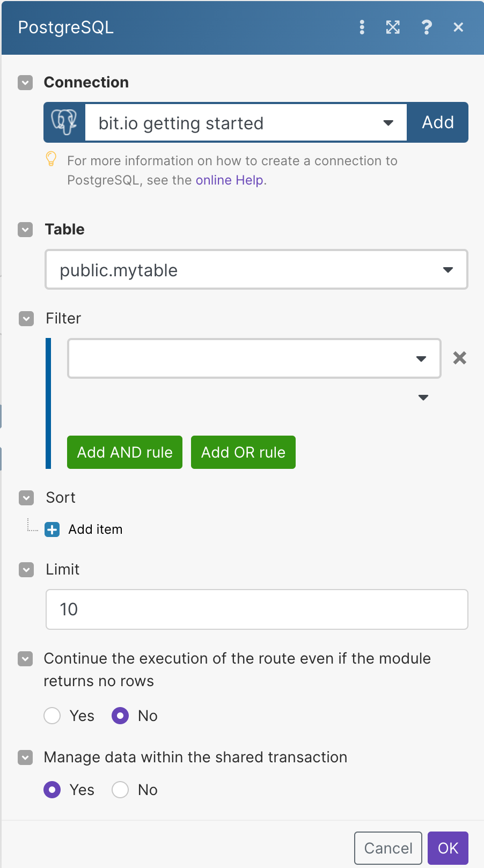
Task: Click the blue plus Add item icon
Action: (52, 529)
